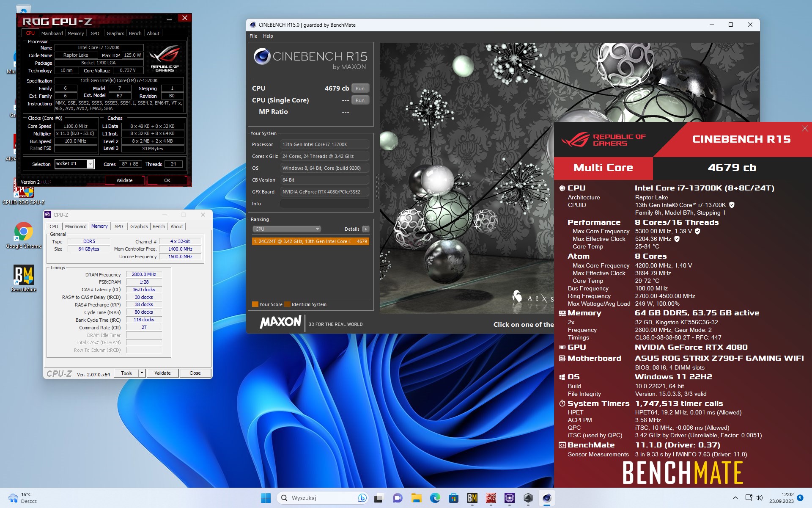Open the Chat app in the taskbar
The height and width of the screenshot is (508, 812).
(398, 498)
